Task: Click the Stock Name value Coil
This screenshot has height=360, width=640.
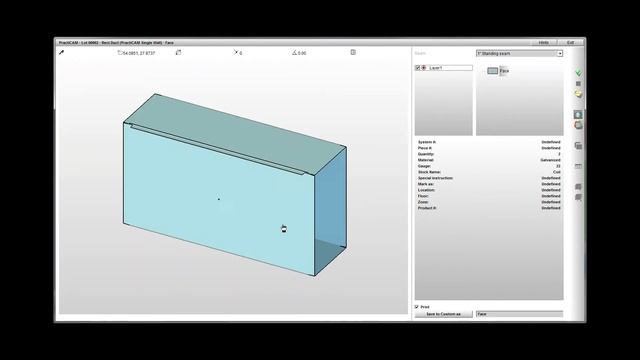Action: coord(557,172)
